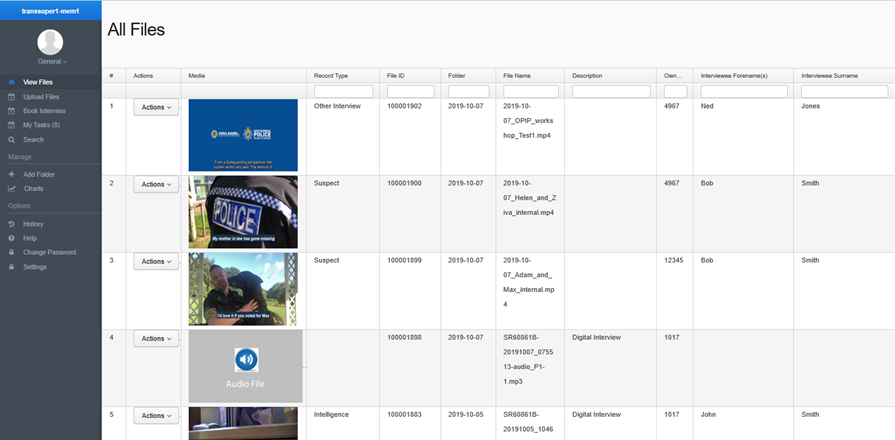This screenshot has width=895, height=440.
Task: Sort by File Name column header
Action: 517,76
